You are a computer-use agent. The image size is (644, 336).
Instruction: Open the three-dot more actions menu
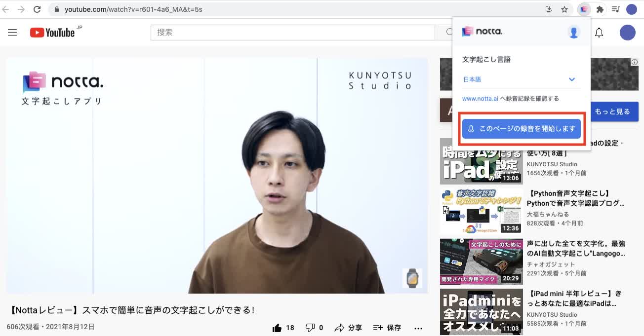tap(418, 328)
